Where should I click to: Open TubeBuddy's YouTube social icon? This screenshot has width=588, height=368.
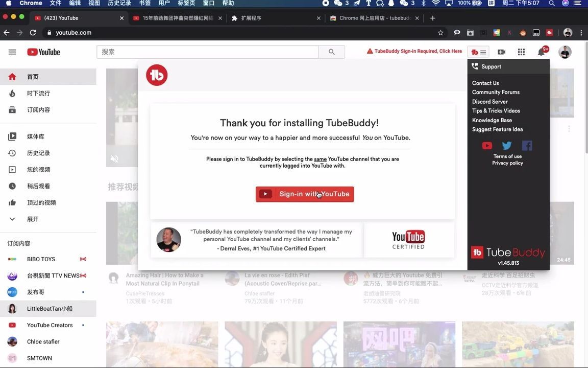pos(487,145)
